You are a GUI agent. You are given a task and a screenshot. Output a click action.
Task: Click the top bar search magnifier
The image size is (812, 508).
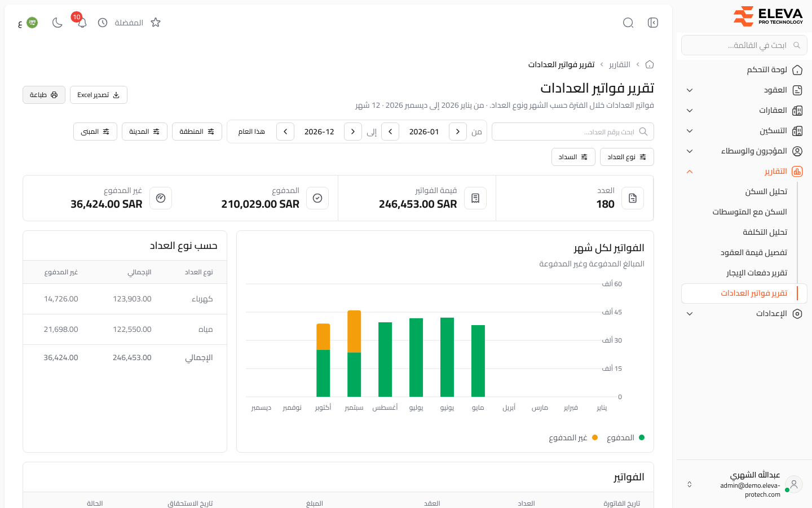(628, 23)
